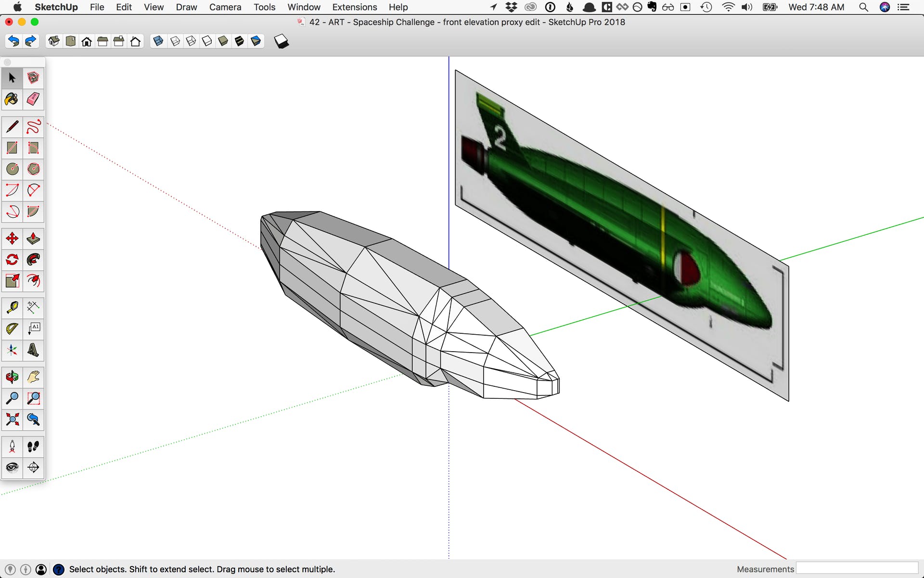Screen dimensions: 924x578
Task: Open the Extensions menu
Action: point(354,7)
